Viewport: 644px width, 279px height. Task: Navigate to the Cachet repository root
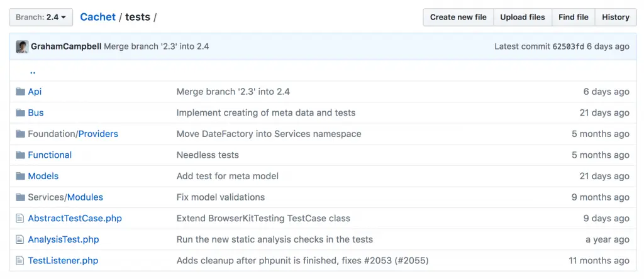coord(97,17)
